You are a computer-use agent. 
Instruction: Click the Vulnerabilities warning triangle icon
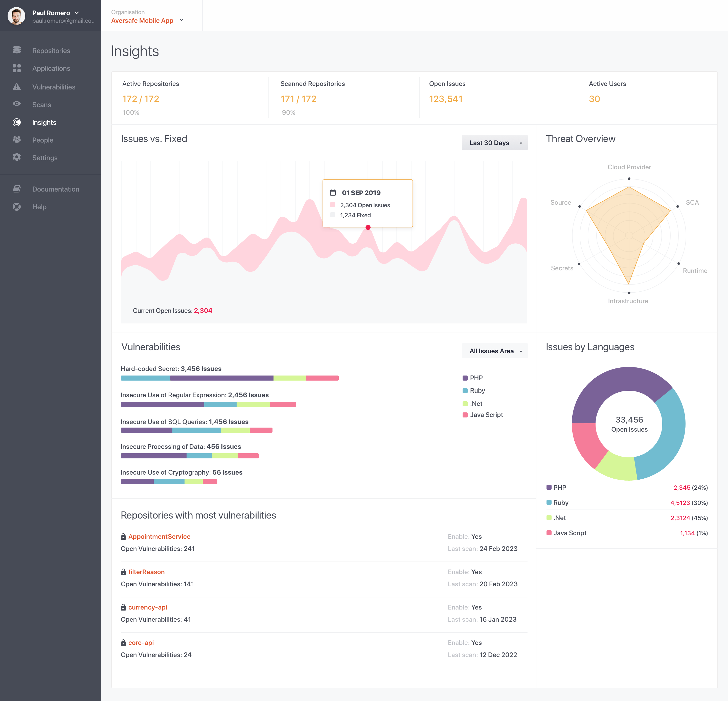[x=17, y=86]
